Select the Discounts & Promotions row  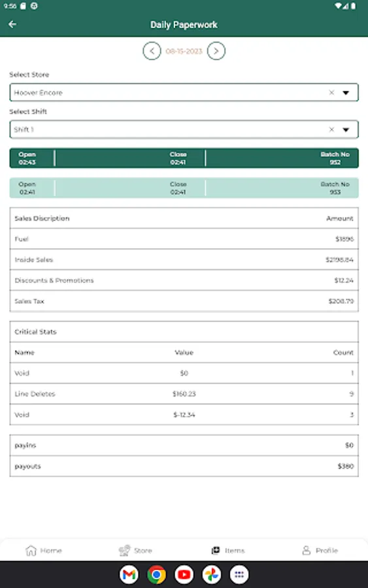(184, 280)
